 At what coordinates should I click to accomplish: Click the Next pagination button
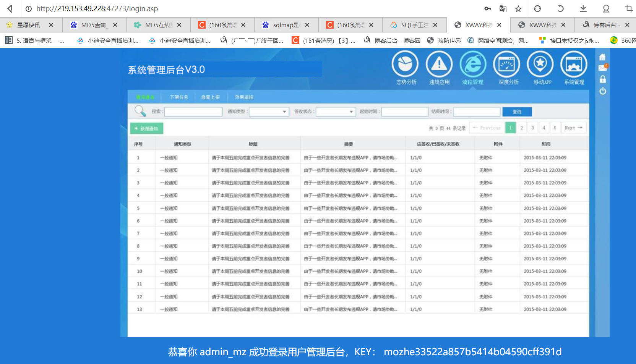point(574,128)
